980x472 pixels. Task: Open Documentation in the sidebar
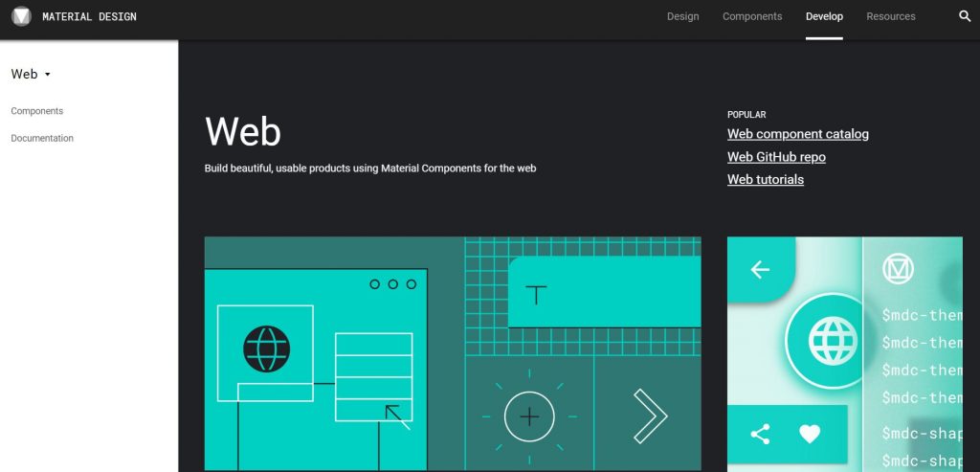click(x=42, y=138)
